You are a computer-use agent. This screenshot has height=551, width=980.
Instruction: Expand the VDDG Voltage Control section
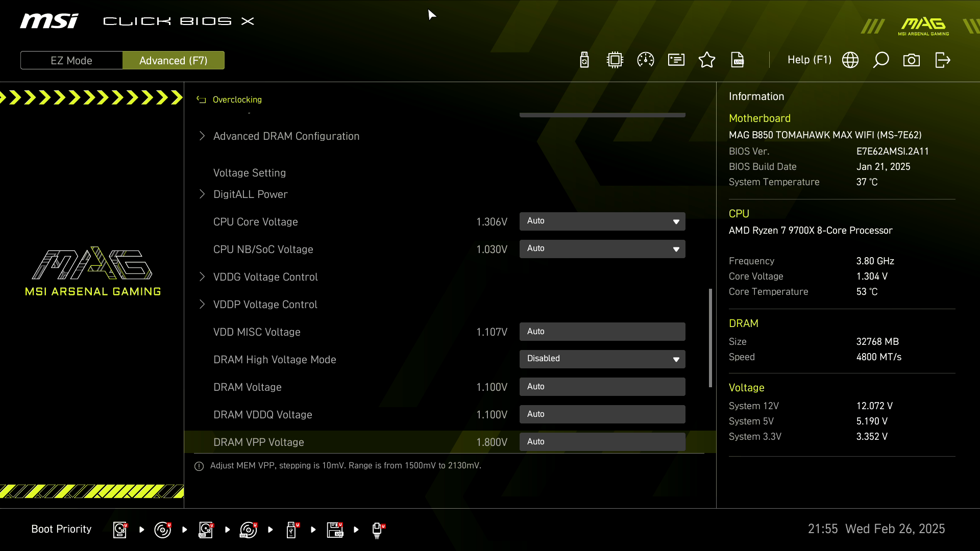coord(265,277)
